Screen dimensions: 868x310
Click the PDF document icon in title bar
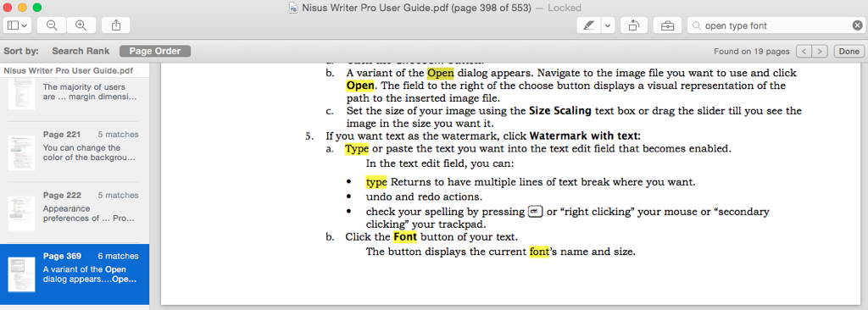click(x=293, y=8)
